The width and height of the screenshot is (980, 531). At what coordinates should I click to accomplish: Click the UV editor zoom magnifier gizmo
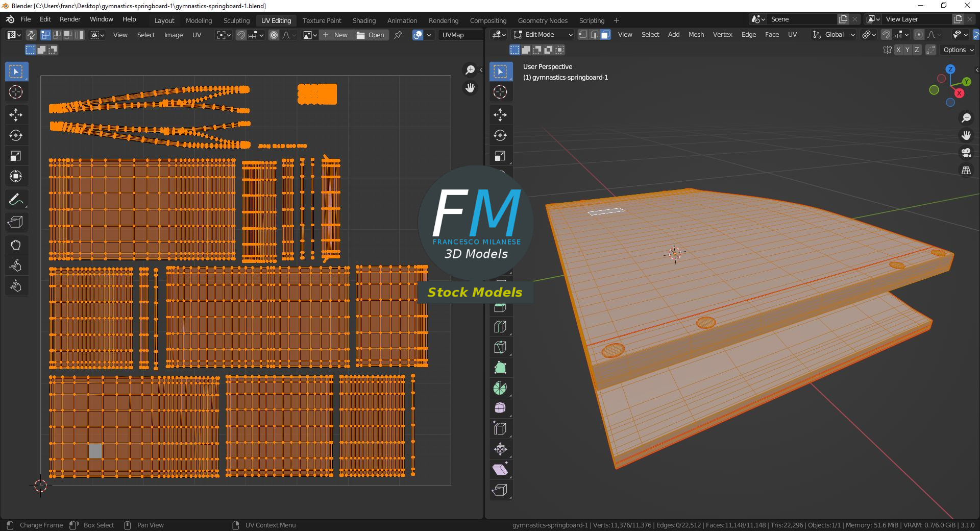(x=470, y=70)
